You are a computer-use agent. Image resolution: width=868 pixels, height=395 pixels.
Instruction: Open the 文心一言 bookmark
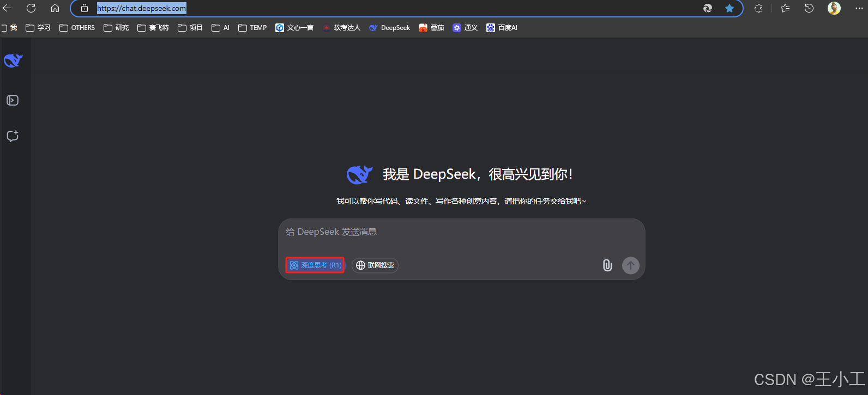pyautogui.click(x=294, y=28)
